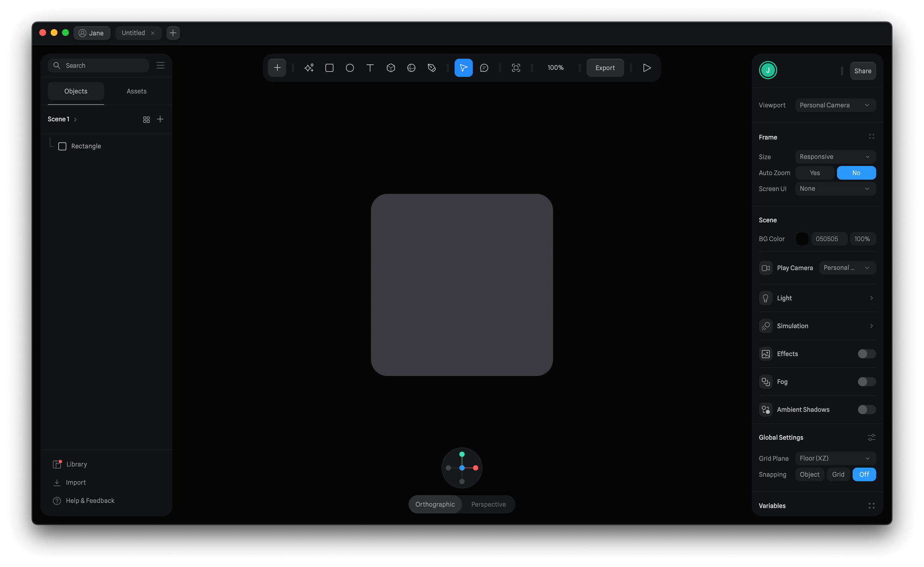Switch to the Assets tab
The width and height of the screenshot is (924, 567).
point(136,91)
